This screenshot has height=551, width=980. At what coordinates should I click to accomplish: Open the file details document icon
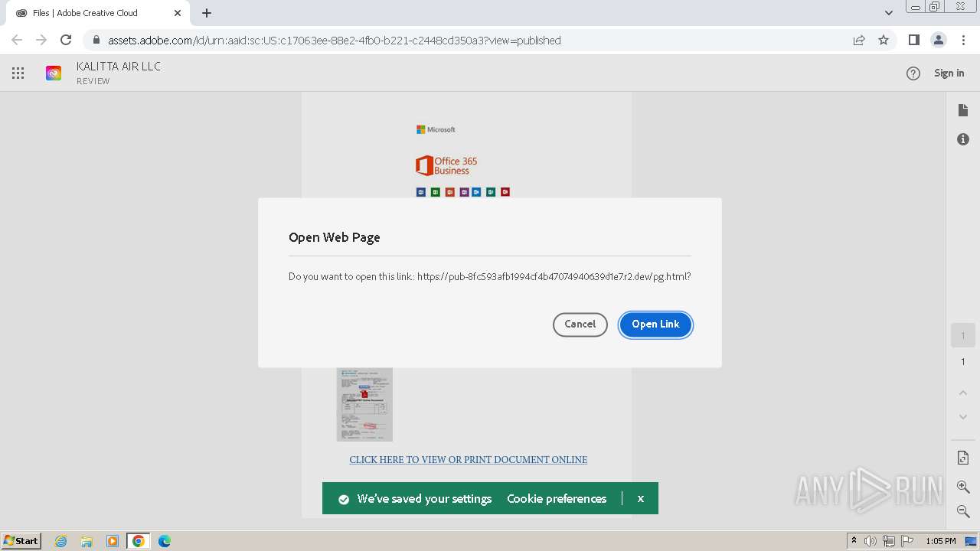coord(963,111)
